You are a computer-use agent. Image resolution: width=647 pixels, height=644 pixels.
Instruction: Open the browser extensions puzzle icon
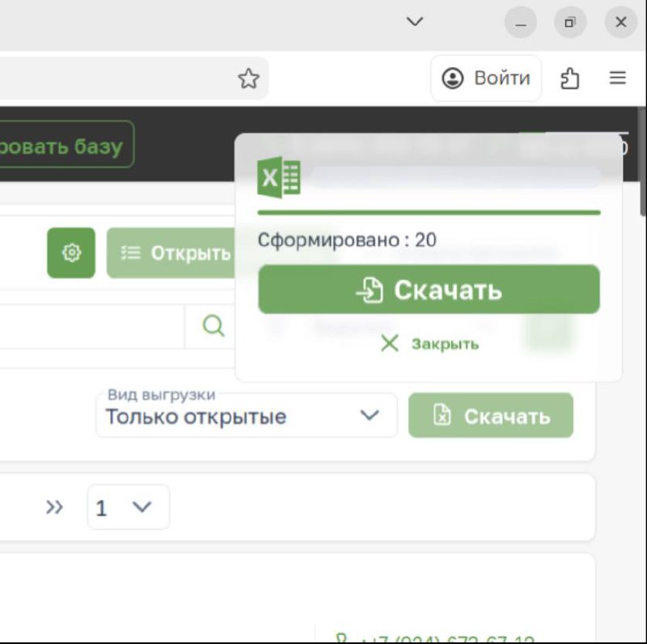coord(569,78)
